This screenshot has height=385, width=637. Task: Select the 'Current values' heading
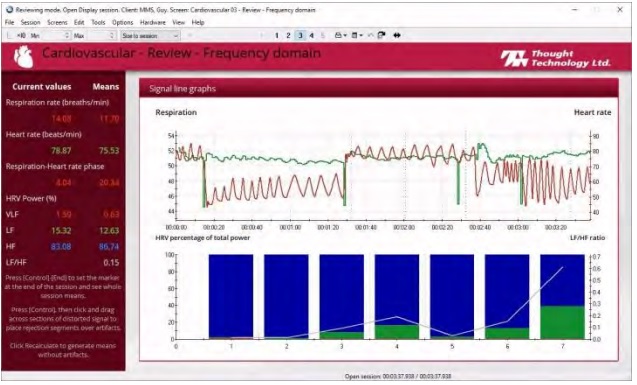tap(41, 87)
